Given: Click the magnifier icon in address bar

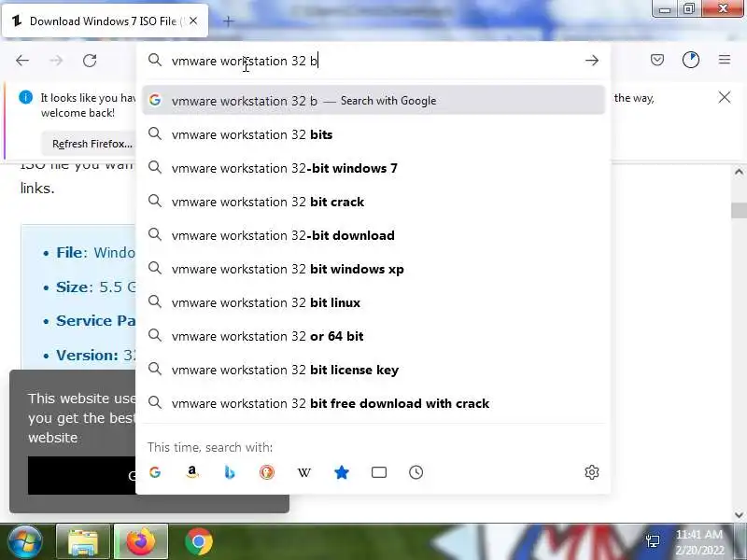Looking at the screenshot, I should click(x=155, y=60).
